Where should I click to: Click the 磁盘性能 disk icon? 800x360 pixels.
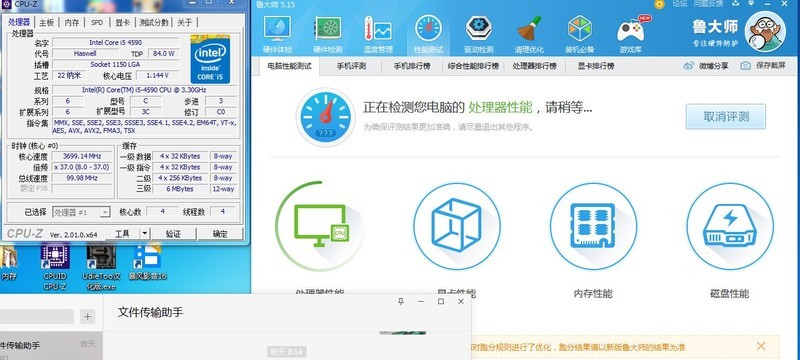tap(730, 226)
